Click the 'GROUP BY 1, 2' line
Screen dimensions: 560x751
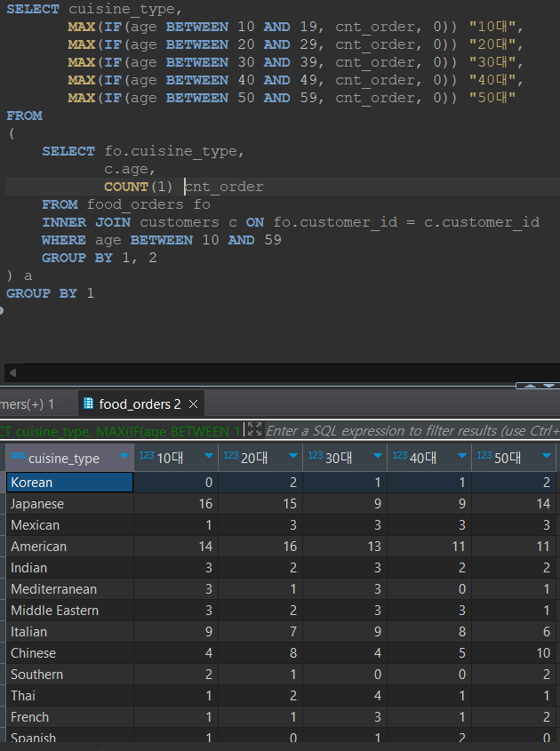pos(100,258)
